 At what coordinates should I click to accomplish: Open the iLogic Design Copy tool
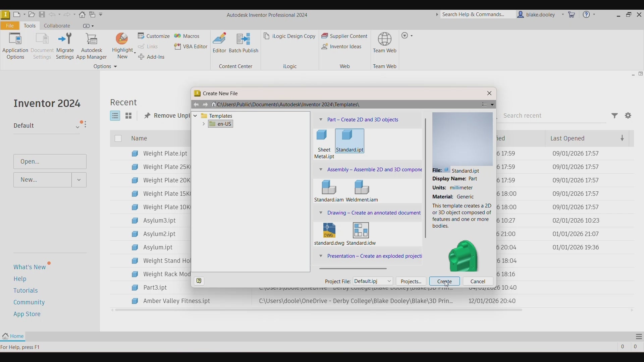click(290, 36)
